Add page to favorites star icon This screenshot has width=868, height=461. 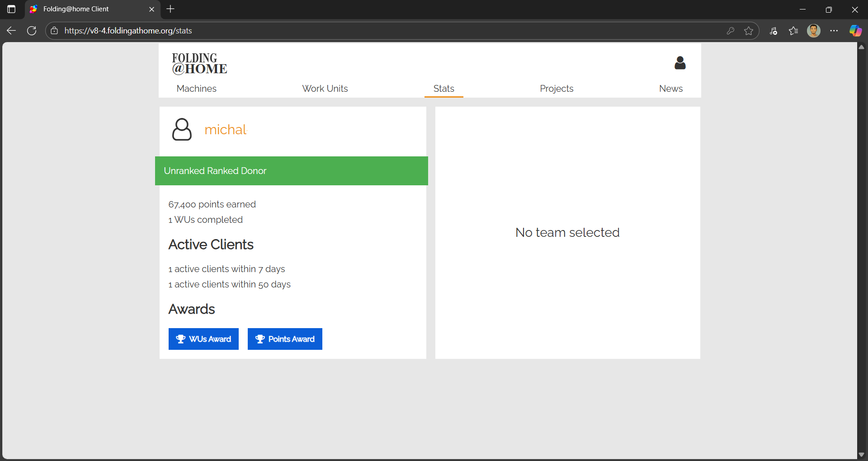click(749, 31)
